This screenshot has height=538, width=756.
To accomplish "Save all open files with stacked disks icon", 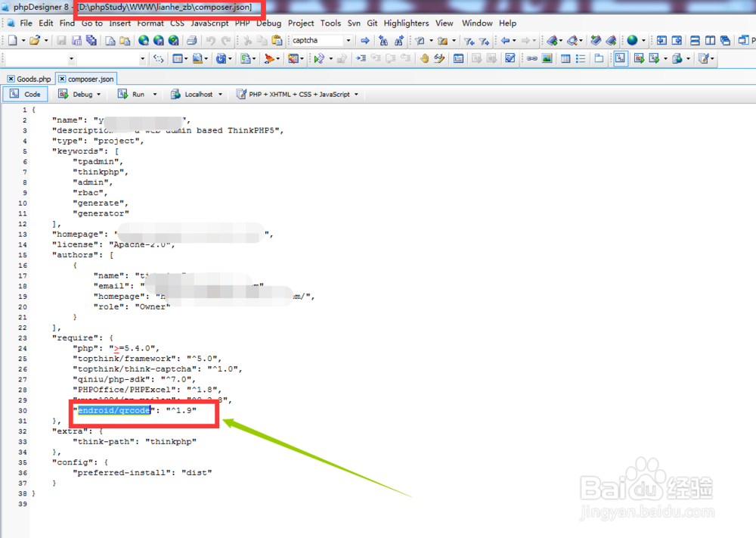I will coord(91,41).
